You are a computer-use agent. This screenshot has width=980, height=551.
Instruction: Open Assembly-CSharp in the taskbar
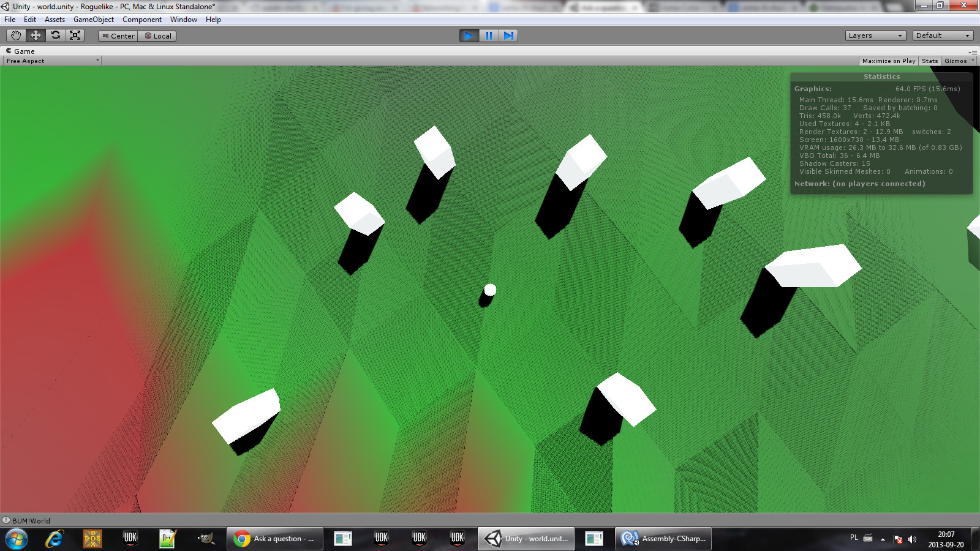click(x=663, y=539)
